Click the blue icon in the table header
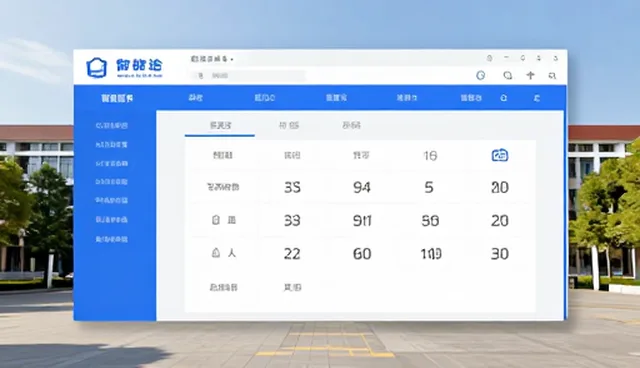 pos(500,155)
